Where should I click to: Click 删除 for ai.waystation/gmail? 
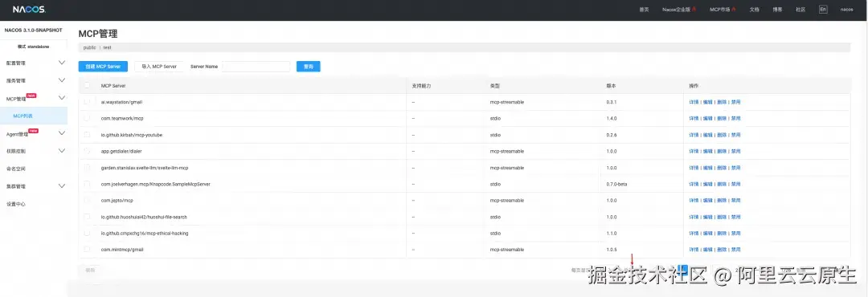(x=721, y=102)
